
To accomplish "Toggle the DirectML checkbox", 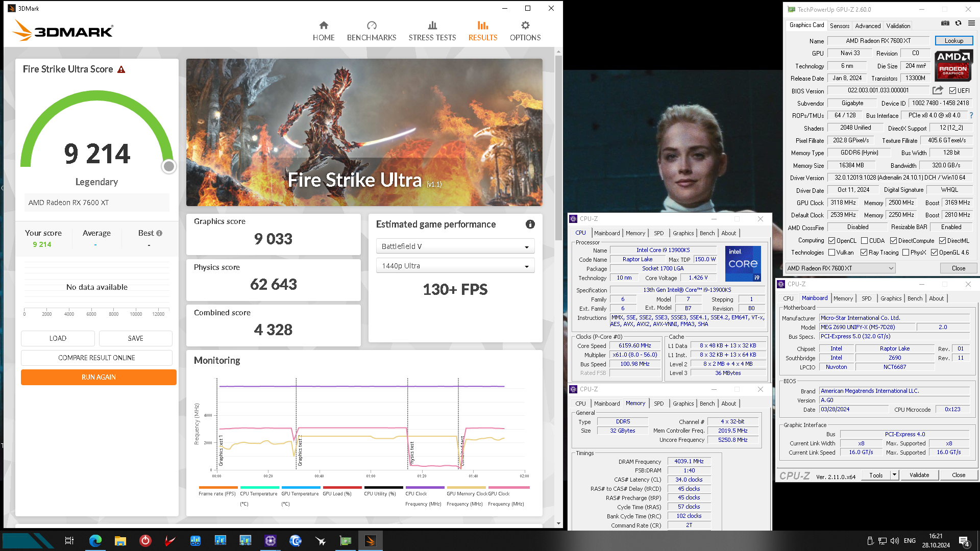I will (942, 241).
